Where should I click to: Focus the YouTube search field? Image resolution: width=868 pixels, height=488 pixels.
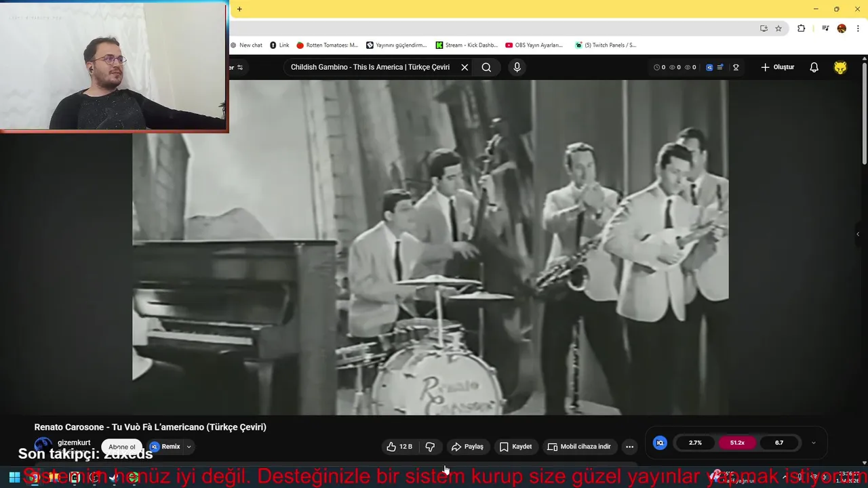pos(370,67)
